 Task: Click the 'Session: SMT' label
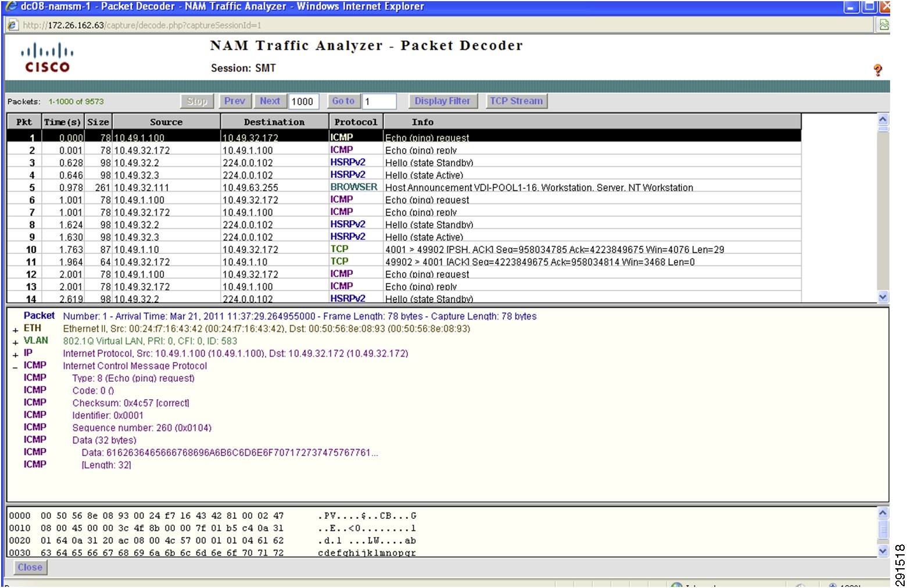(x=243, y=68)
